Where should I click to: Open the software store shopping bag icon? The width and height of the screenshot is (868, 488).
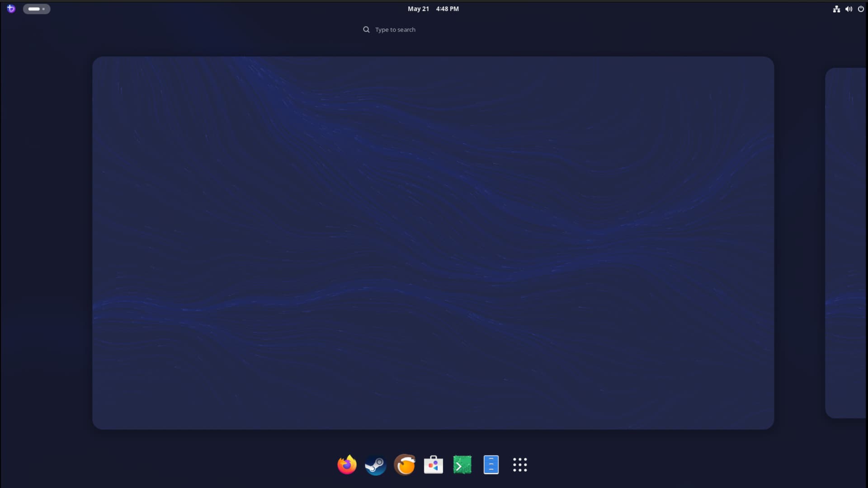tap(434, 465)
